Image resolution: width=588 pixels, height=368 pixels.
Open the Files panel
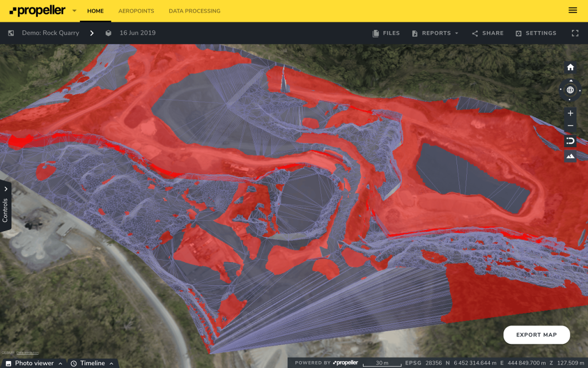click(386, 33)
